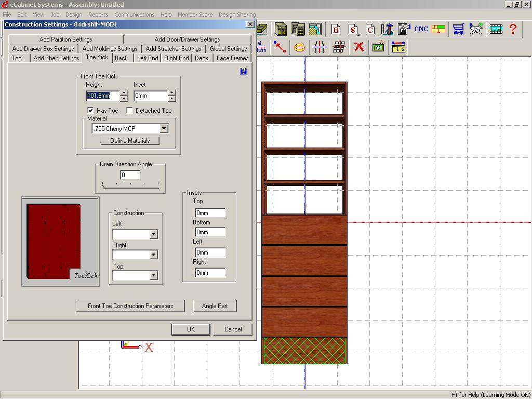The height and width of the screenshot is (399, 532).
Task: Click the red question mark help icon
Action: pos(513,29)
